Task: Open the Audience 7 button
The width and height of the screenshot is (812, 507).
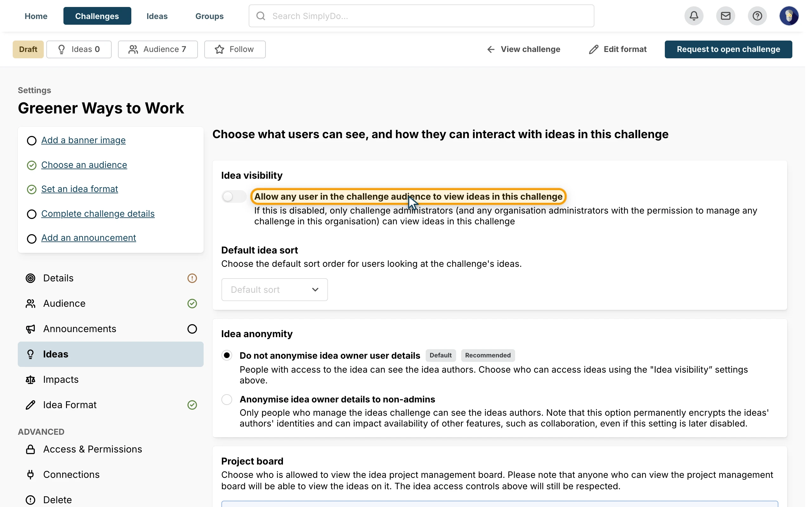Action: pyautogui.click(x=158, y=49)
